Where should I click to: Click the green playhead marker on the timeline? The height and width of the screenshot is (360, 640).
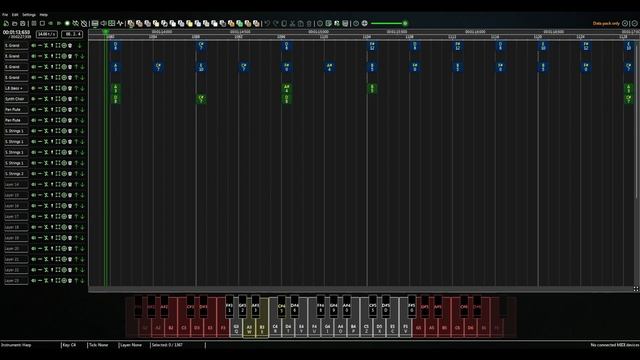[105, 31]
